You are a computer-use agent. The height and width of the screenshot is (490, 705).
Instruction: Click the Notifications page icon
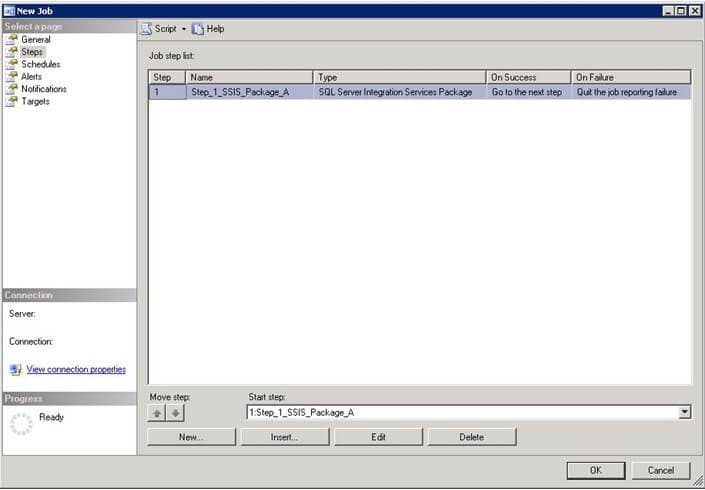12,89
